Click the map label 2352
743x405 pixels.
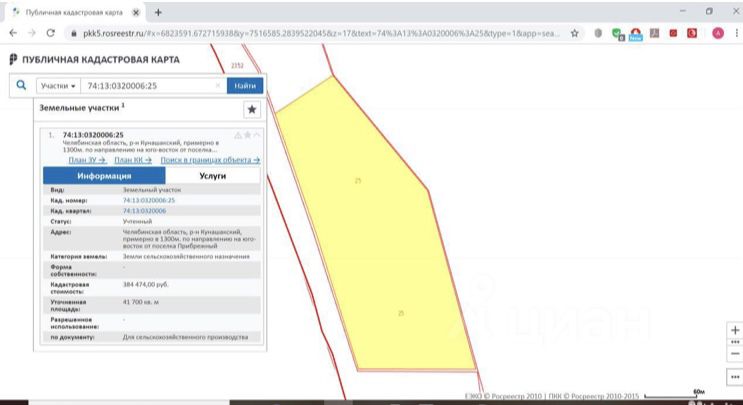(x=237, y=65)
